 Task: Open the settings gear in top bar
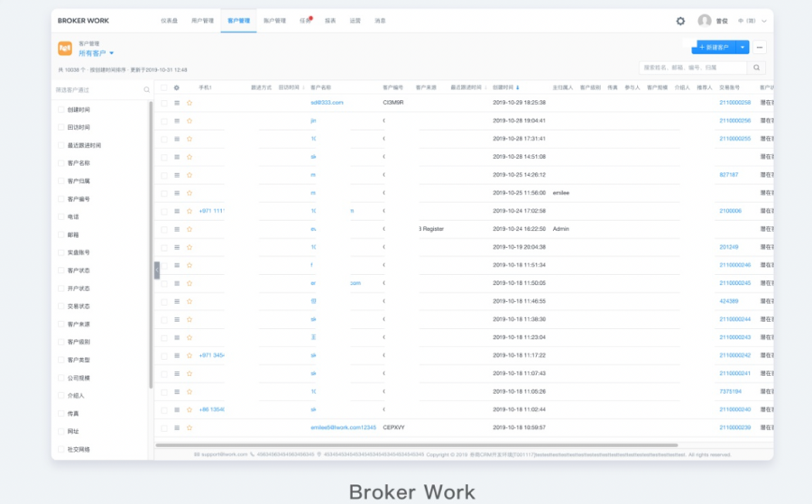(x=680, y=21)
